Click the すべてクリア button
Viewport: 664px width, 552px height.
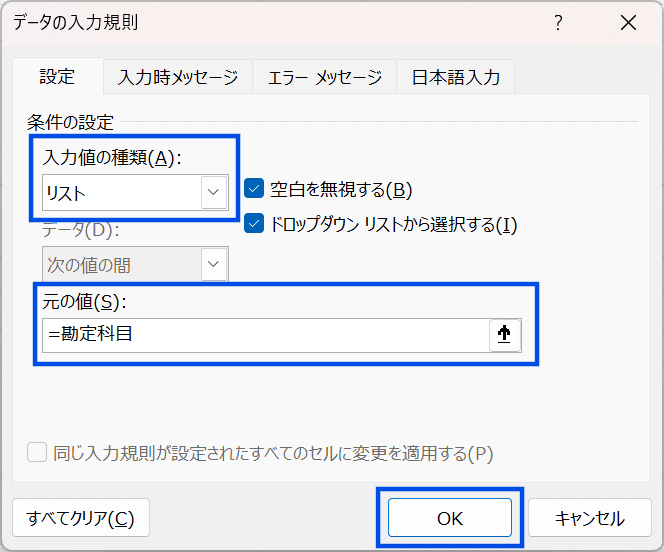(x=81, y=518)
